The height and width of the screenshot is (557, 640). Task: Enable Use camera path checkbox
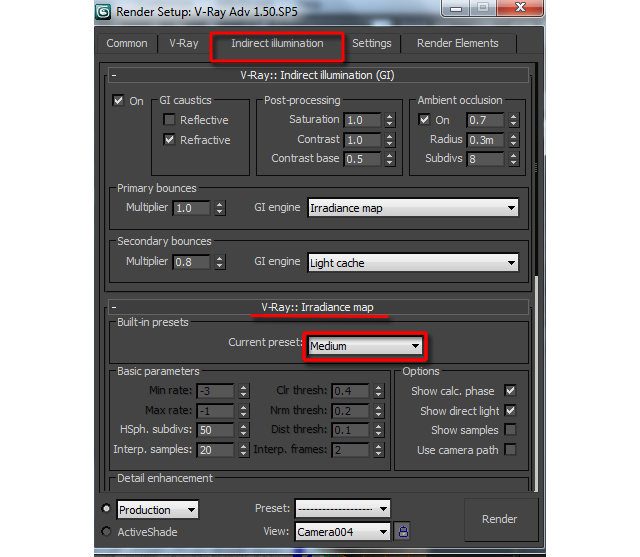pyautogui.click(x=510, y=450)
